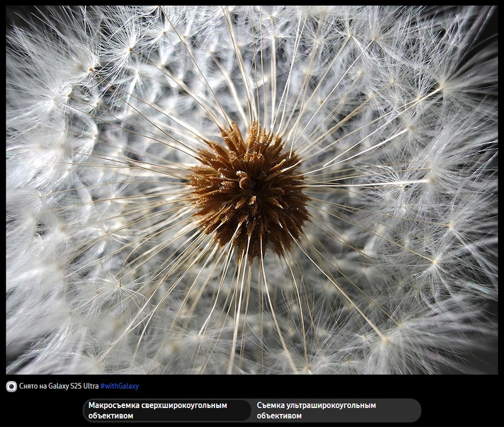This screenshot has width=504, height=427.
Task: Click 'объективом' on the ultra-wide tab's second line
Action: pyautogui.click(x=279, y=416)
